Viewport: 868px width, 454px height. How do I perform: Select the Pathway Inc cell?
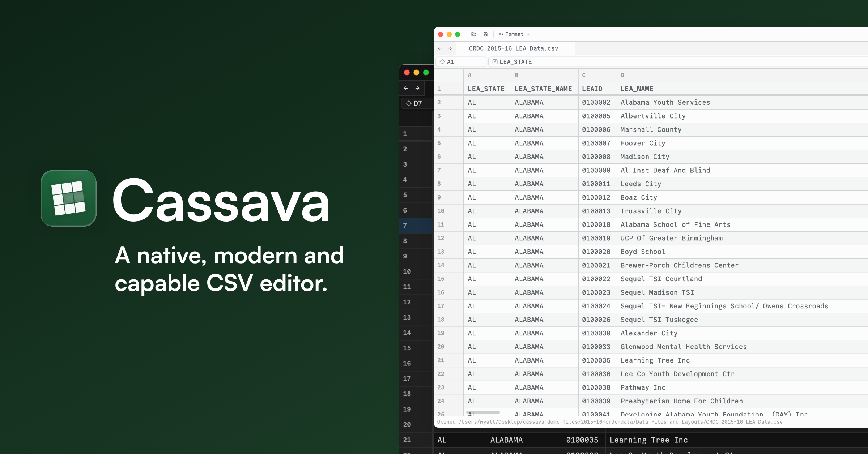pyautogui.click(x=743, y=387)
